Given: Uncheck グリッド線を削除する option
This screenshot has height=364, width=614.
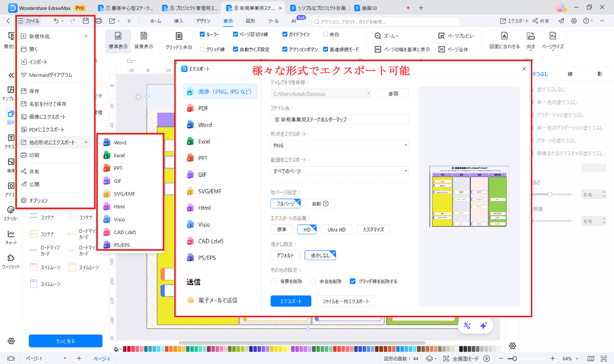Looking at the screenshot, I should [x=353, y=281].
